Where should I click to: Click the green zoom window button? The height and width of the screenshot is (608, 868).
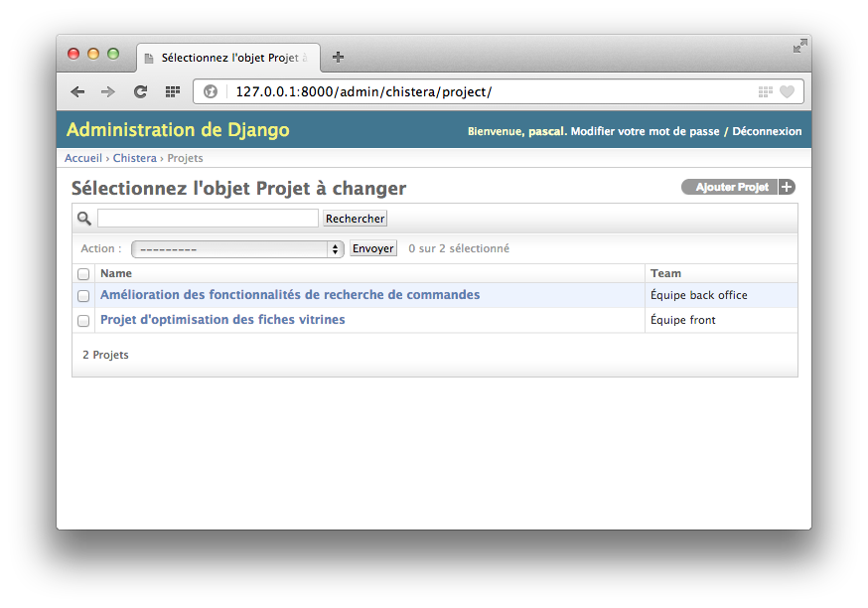tap(113, 54)
